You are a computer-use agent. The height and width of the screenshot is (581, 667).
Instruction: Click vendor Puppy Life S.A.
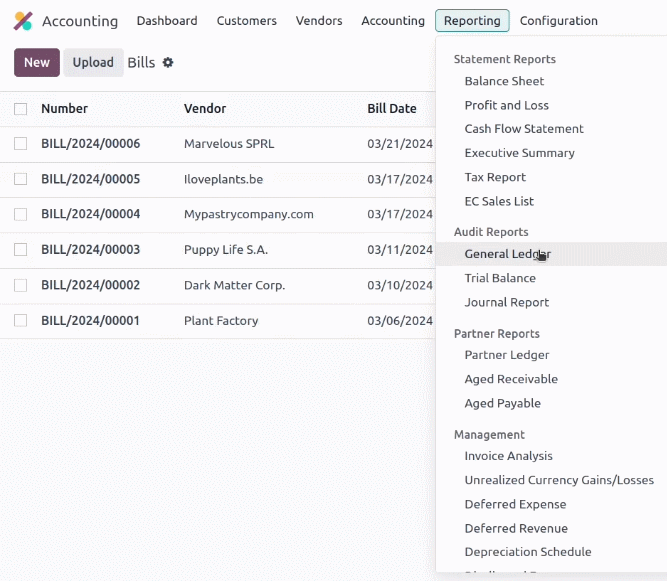click(x=226, y=250)
